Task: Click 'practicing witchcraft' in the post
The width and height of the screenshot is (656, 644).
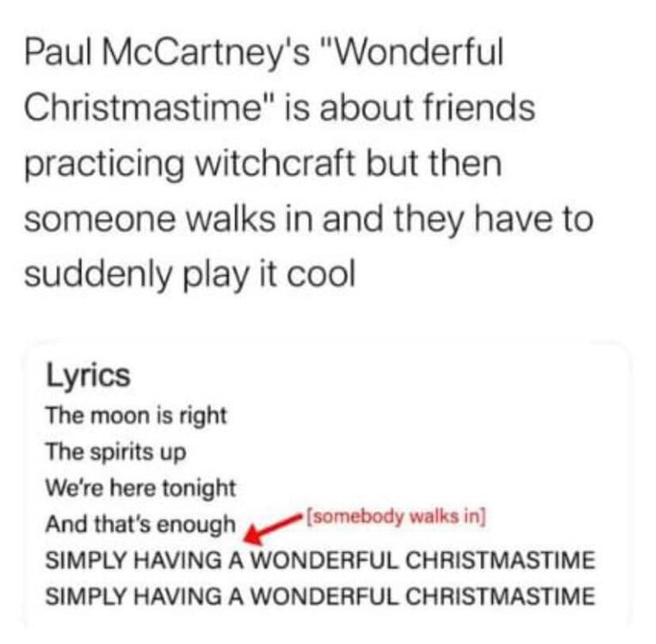Action: [x=190, y=165]
